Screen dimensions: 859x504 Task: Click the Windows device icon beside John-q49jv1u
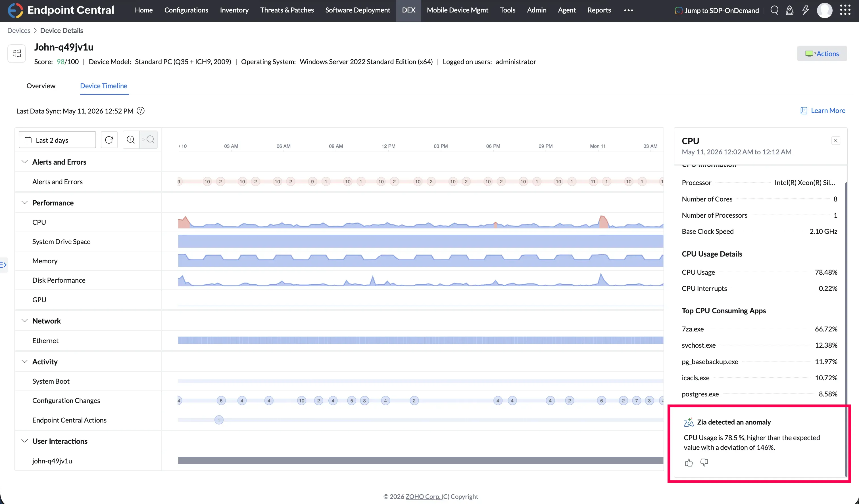pyautogui.click(x=17, y=53)
